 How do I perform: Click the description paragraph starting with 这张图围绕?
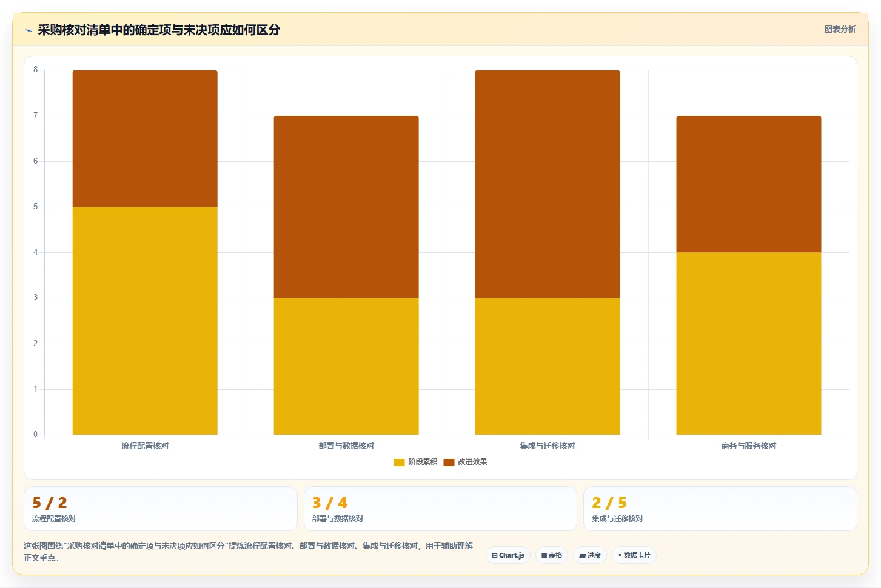(x=248, y=552)
